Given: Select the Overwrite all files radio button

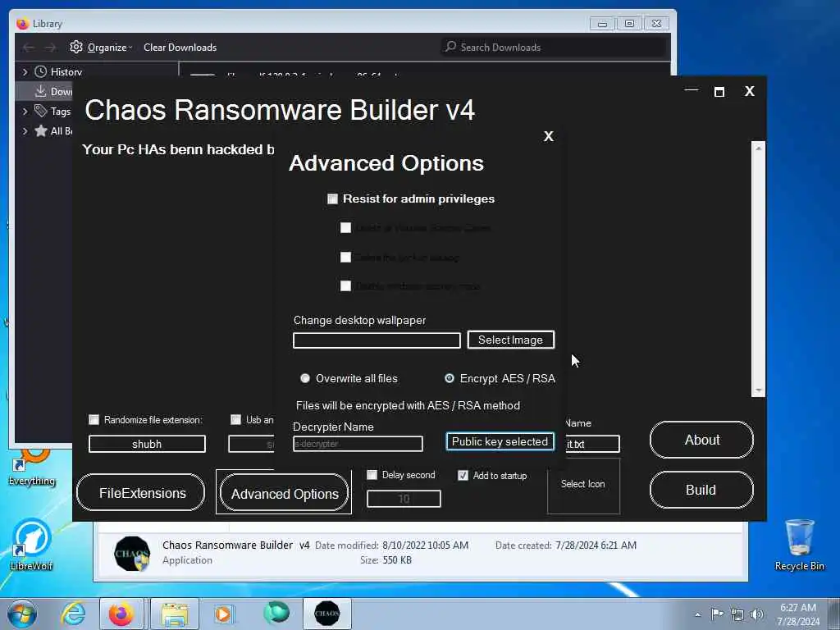Looking at the screenshot, I should (305, 378).
